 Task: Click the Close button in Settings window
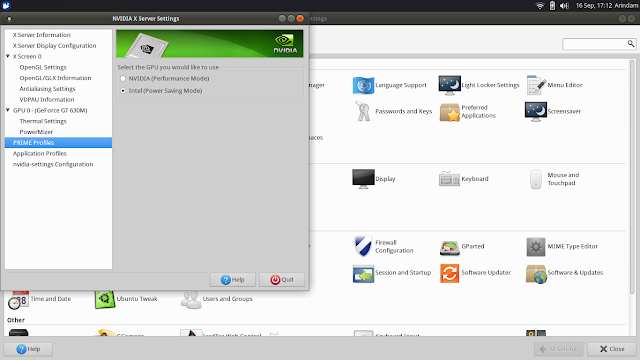pos(612,349)
